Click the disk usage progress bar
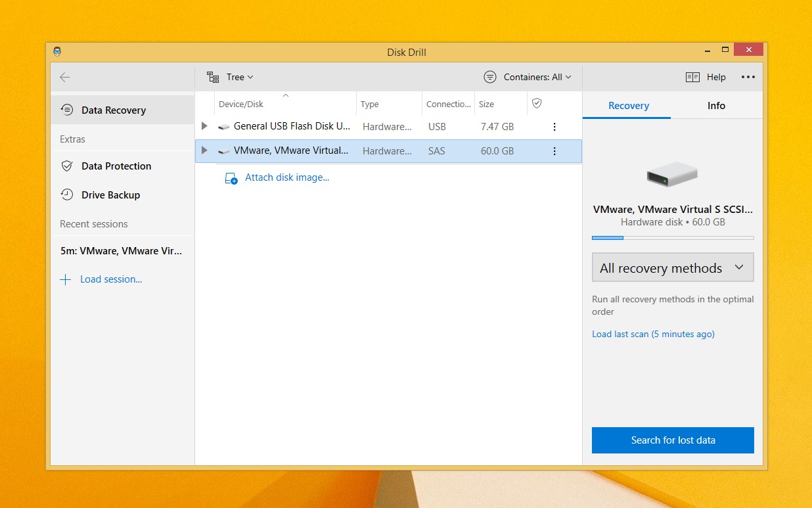812x508 pixels. pyautogui.click(x=673, y=238)
